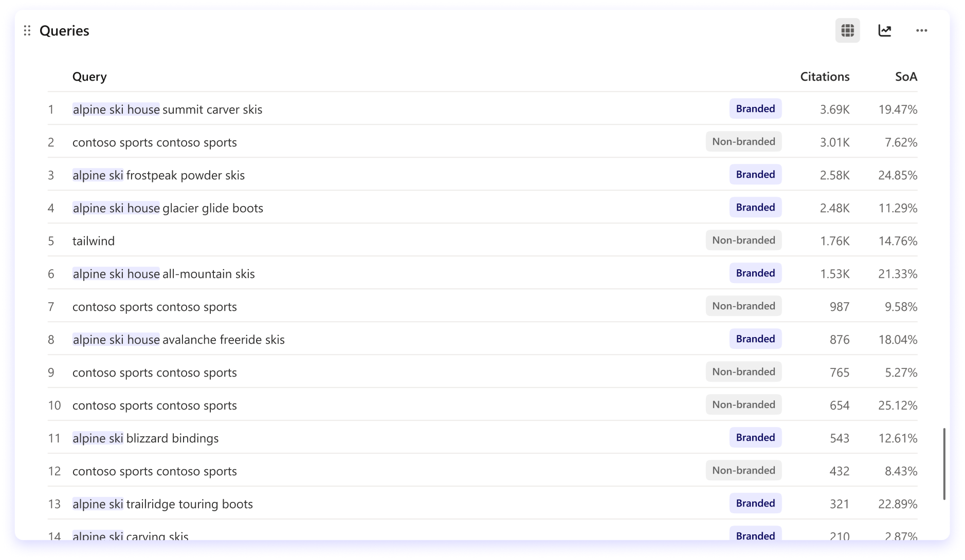
Task: Click the 543 citations value
Action: coord(839,438)
